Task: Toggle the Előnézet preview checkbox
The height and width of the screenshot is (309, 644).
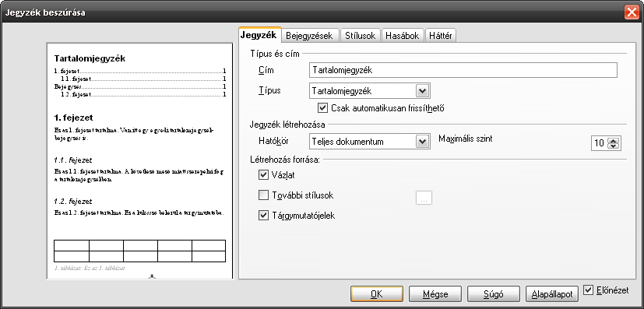Action: pyautogui.click(x=588, y=290)
